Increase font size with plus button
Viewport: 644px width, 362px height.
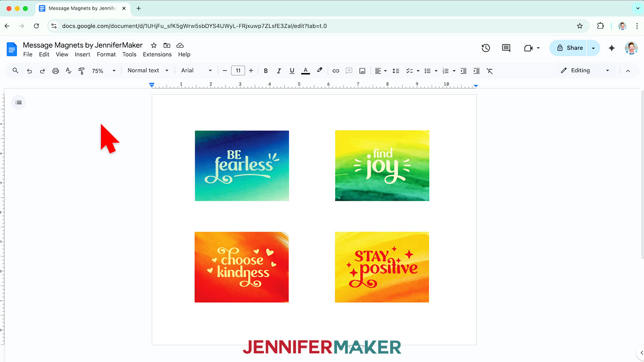point(251,71)
